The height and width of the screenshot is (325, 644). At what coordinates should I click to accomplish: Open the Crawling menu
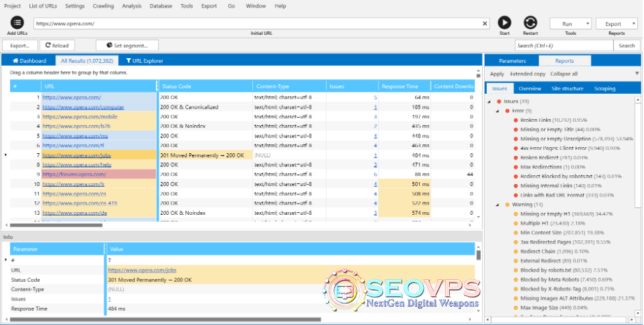coord(103,6)
